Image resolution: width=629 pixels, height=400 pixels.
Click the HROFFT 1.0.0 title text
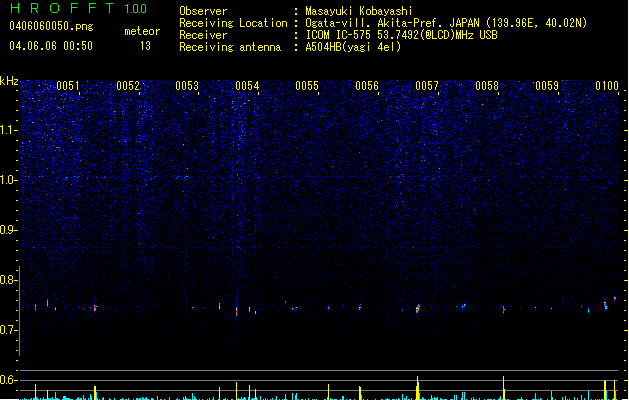coord(79,8)
